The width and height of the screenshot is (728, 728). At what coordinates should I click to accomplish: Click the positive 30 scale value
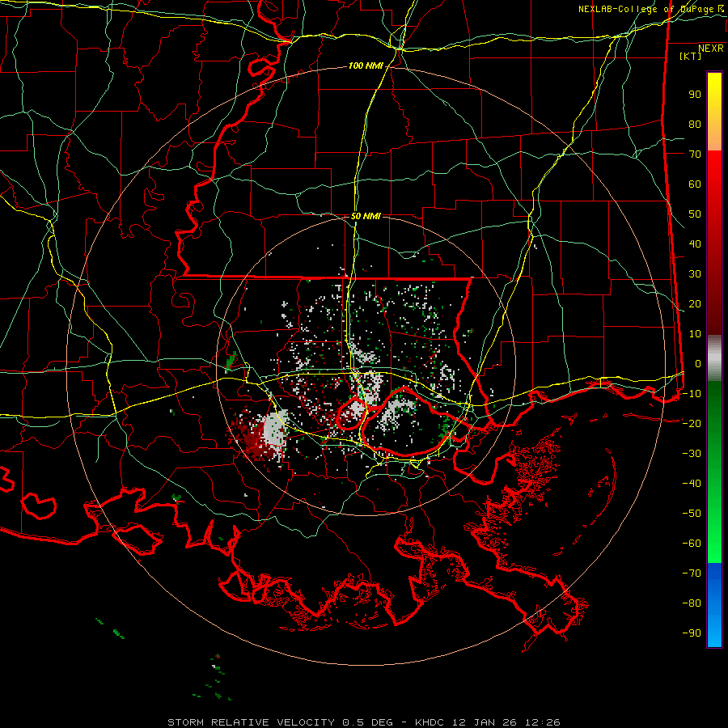coord(695,274)
